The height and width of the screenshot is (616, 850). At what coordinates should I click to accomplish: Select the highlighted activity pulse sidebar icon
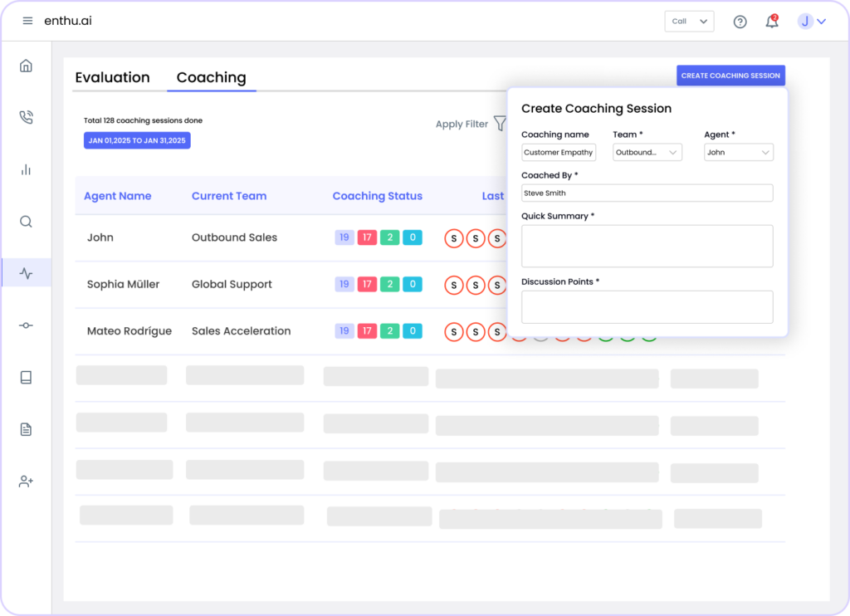(26, 272)
